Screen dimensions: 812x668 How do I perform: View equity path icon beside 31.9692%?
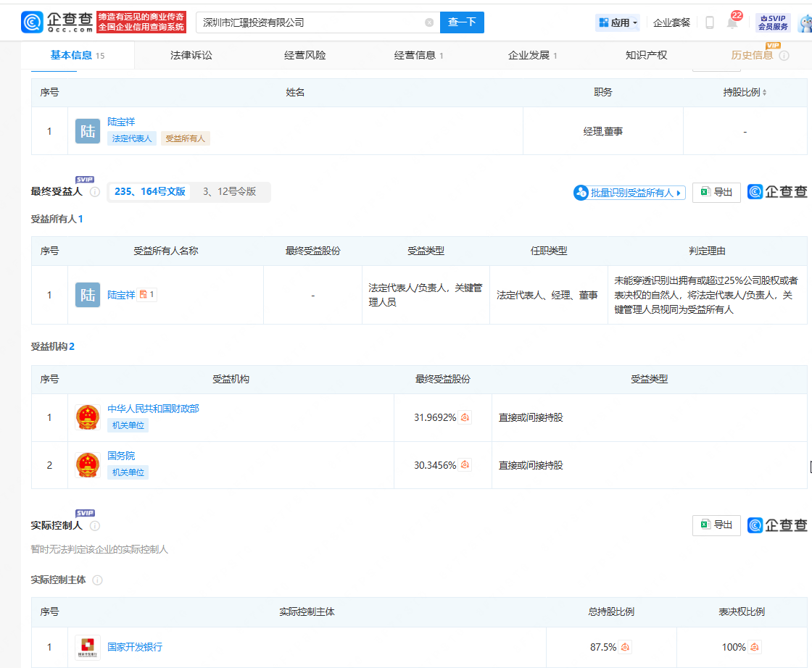pyautogui.click(x=465, y=417)
